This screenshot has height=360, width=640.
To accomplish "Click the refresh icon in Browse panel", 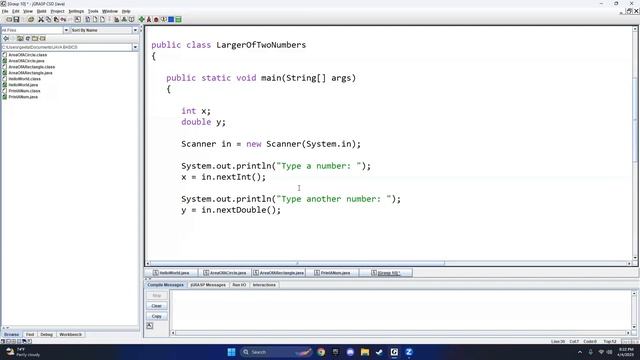I will click(x=28, y=38).
